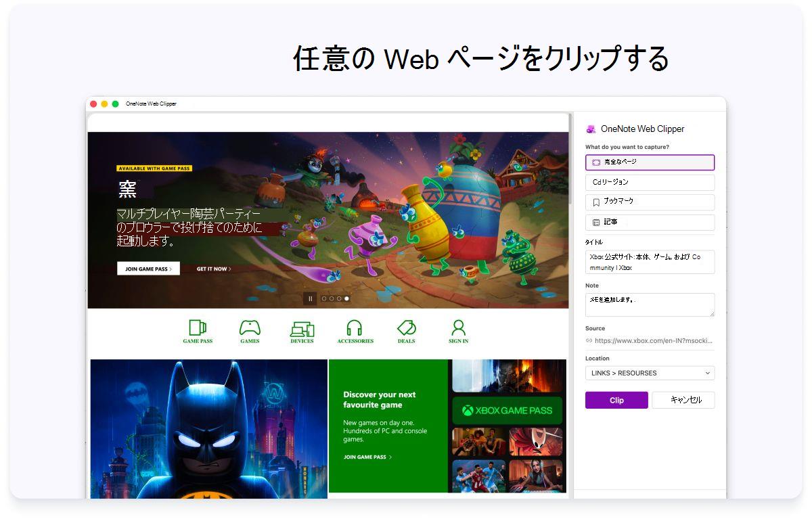The width and height of the screenshot is (812, 521).
Task: Open the Game Pass navigation icon
Action: (198, 328)
